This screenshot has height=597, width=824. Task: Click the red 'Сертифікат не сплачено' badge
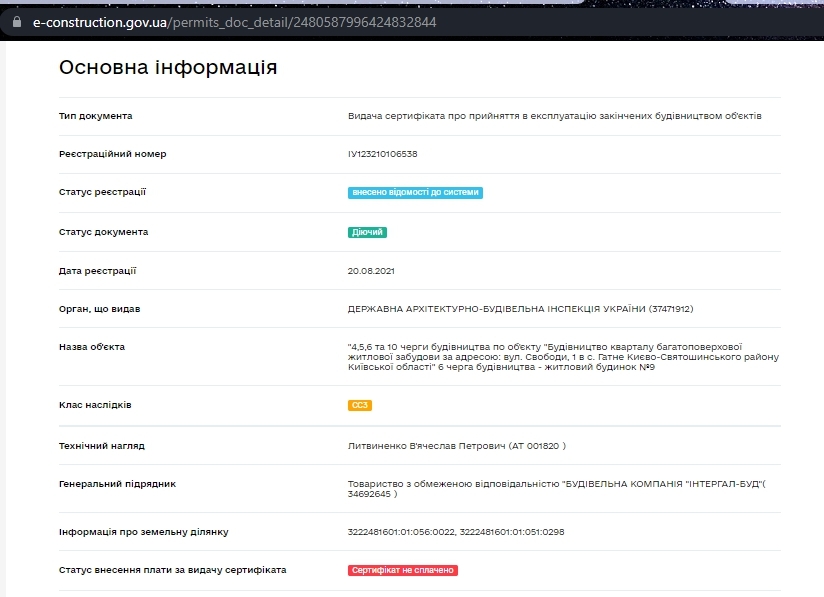[403, 570]
